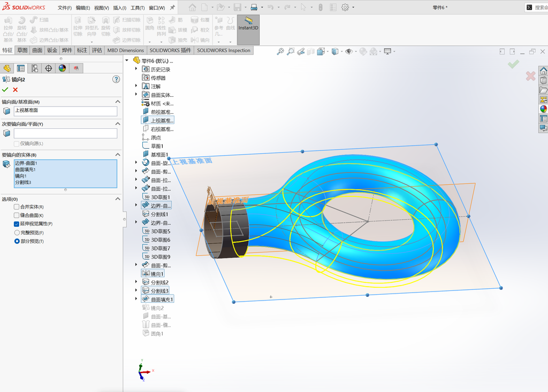
Task: Click the Save floppy disk icon
Action: pyautogui.click(x=237, y=7)
